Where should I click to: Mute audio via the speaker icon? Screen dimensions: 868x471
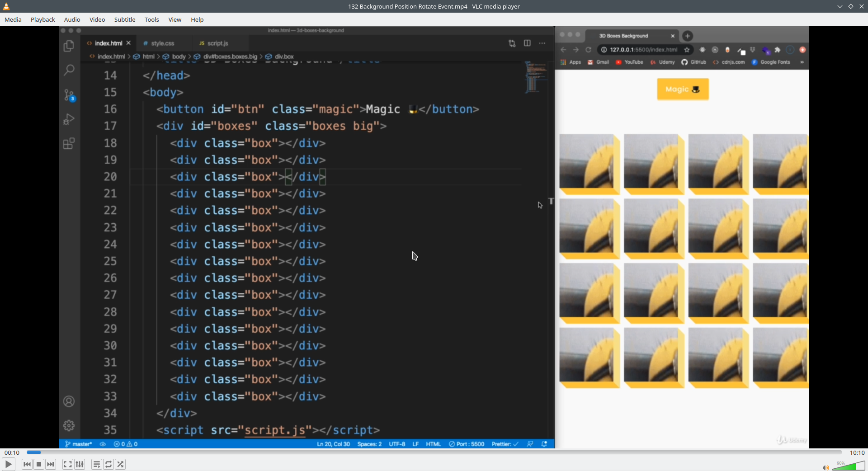pos(826,467)
